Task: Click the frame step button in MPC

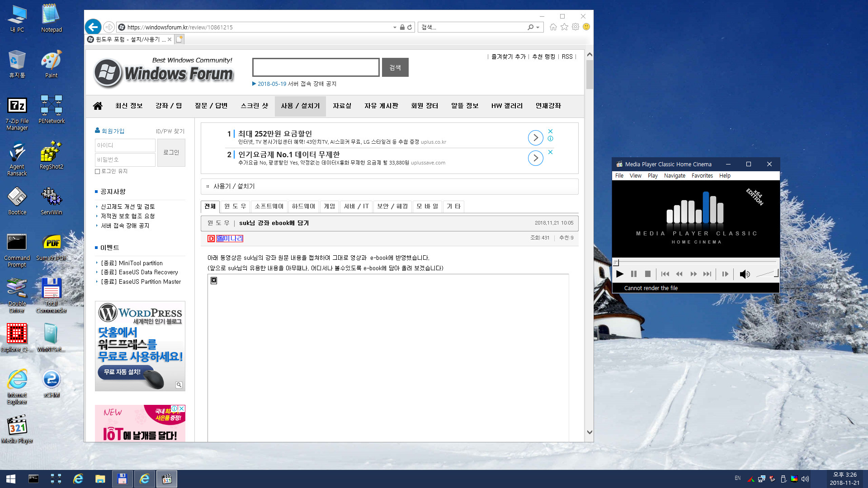Action: 725,274
